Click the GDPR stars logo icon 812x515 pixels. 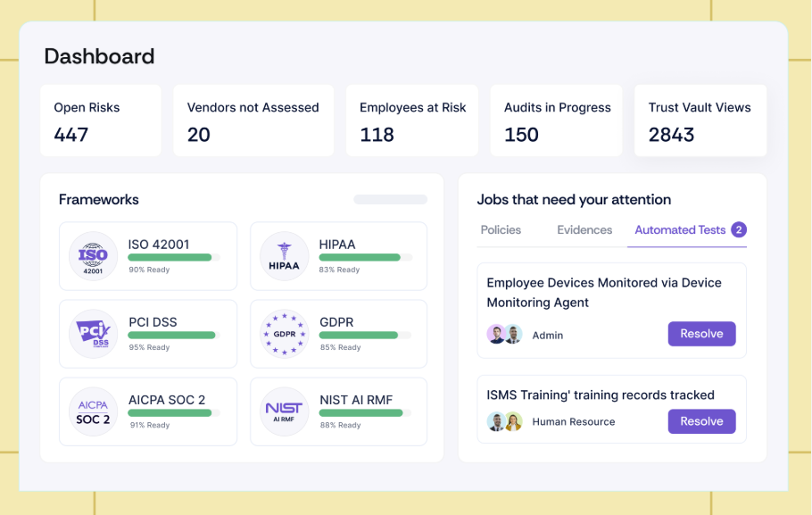285,334
